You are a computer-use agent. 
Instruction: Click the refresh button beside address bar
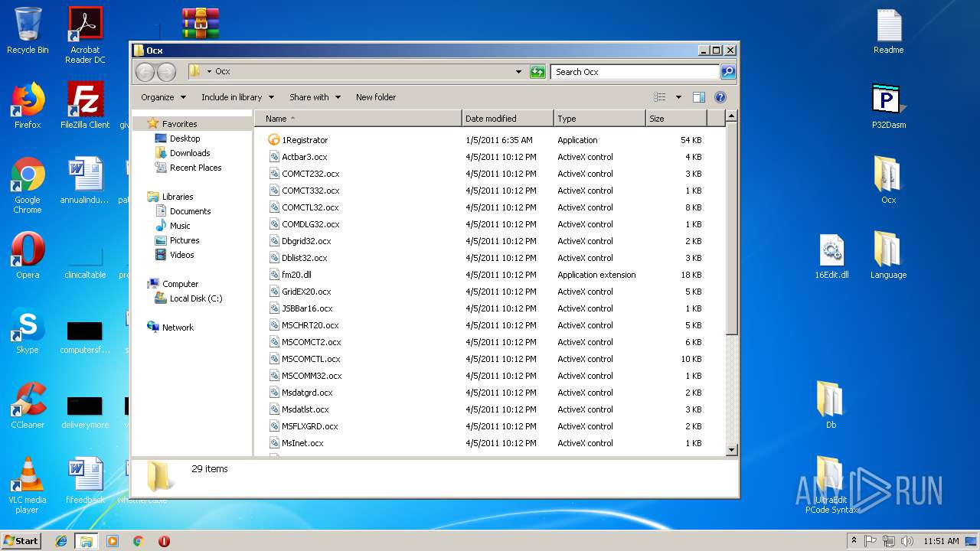click(x=537, y=72)
